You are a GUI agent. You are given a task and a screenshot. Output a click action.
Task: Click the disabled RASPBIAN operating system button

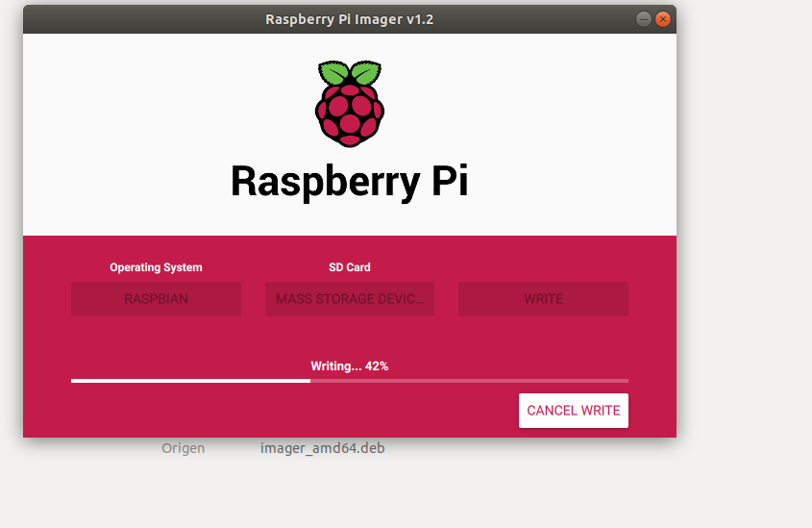tap(156, 299)
